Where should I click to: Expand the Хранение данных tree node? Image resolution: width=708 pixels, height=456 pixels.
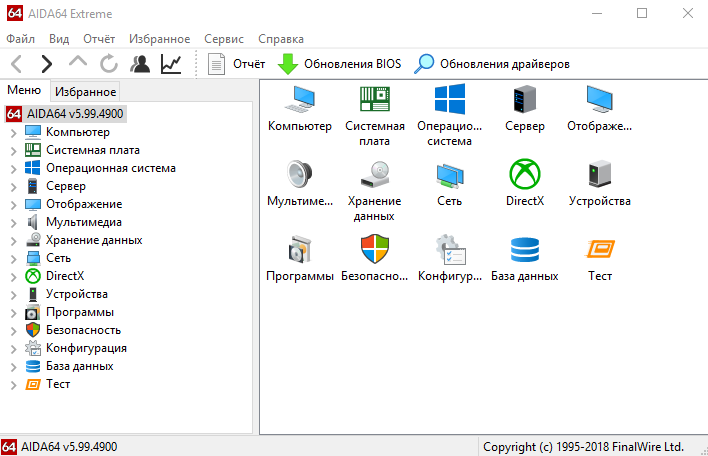(14, 241)
